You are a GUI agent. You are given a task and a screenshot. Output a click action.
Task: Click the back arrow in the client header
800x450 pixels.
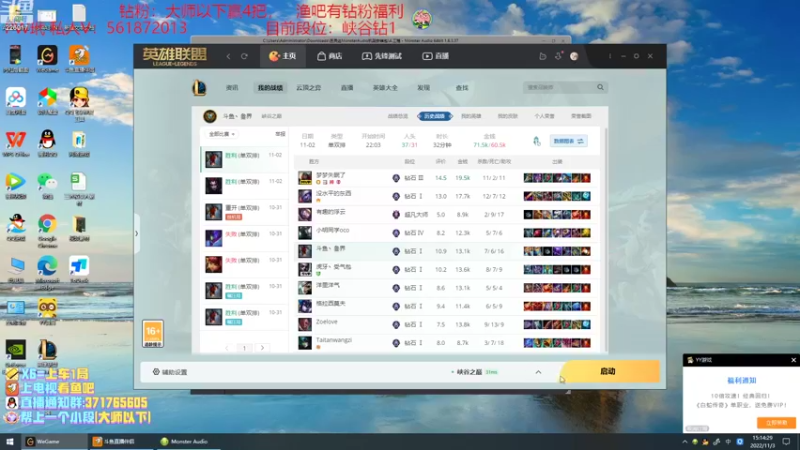click(x=228, y=57)
